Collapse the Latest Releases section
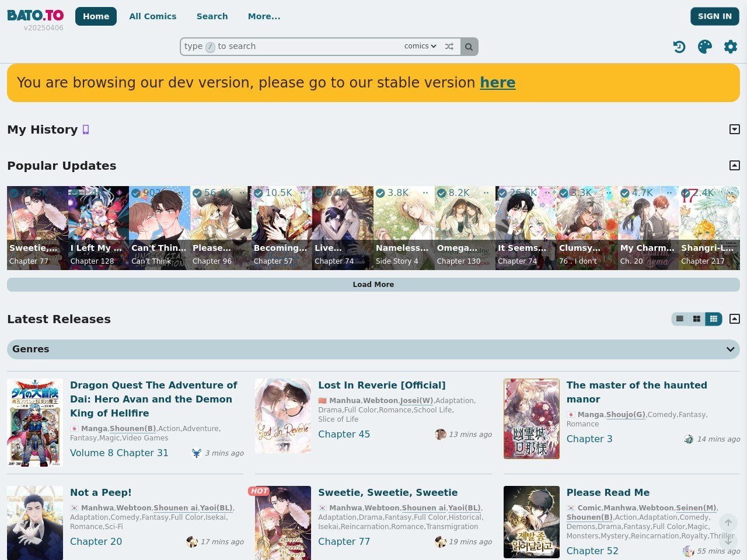Screen dimensions: 747x560 point(735,319)
